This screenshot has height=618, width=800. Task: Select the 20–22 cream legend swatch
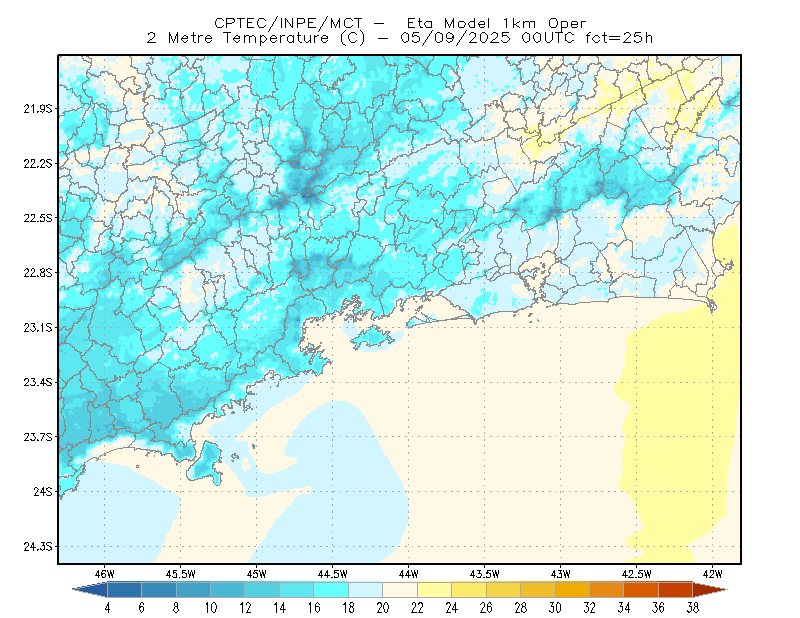pos(400,589)
